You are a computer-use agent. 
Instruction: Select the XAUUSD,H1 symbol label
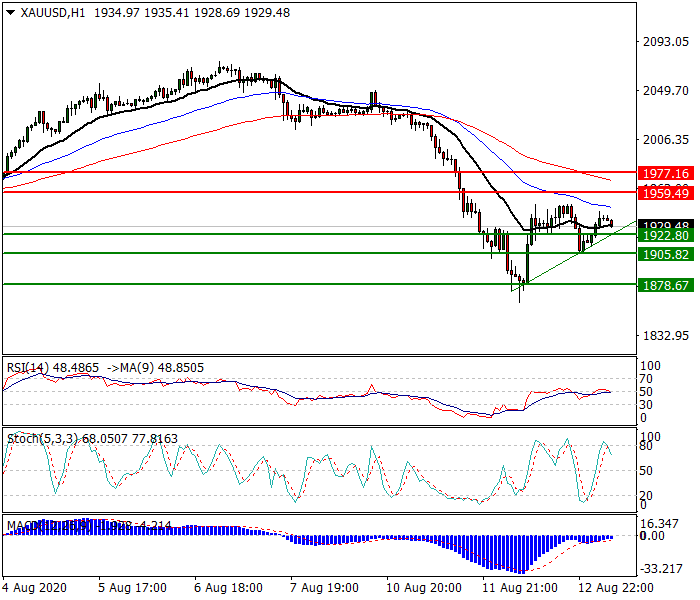pos(53,13)
